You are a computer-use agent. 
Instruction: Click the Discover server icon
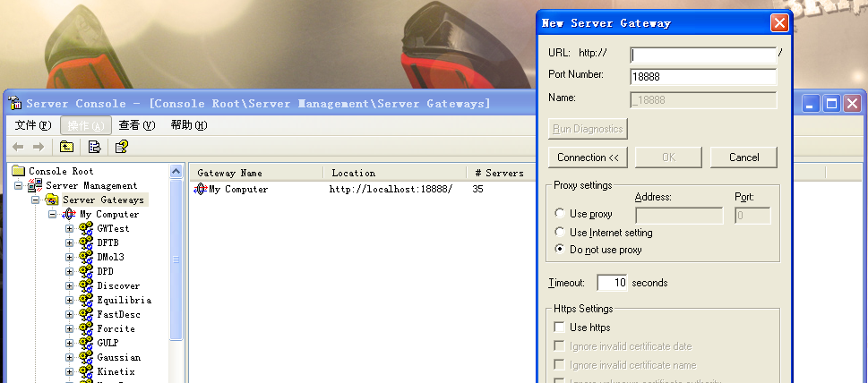86,285
